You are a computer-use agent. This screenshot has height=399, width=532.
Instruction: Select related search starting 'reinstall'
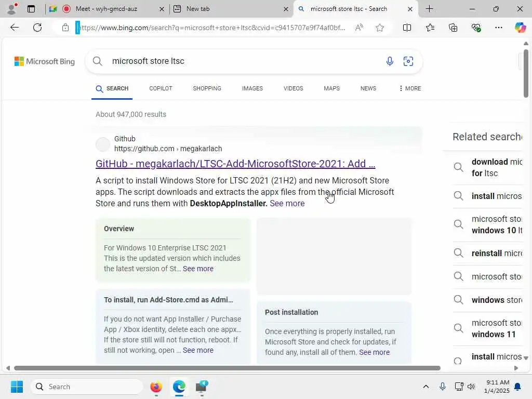coord(488,253)
